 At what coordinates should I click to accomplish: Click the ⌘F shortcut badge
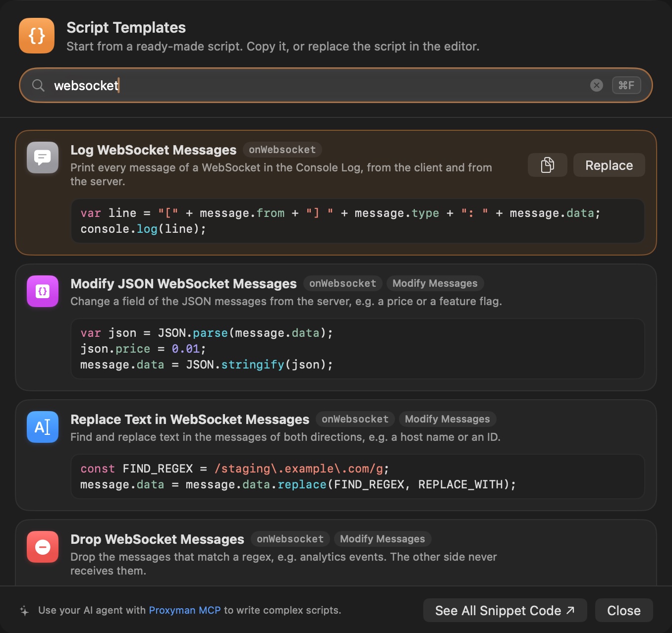pos(626,85)
